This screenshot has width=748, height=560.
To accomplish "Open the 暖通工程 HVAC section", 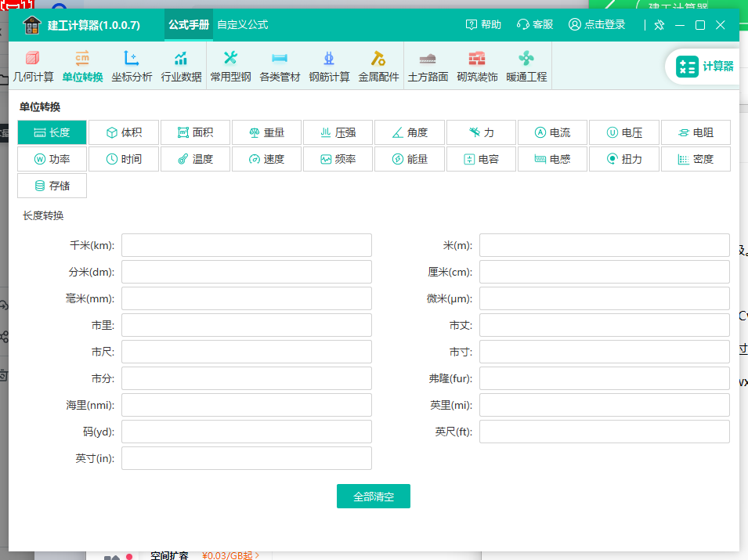I will tap(526, 66).
